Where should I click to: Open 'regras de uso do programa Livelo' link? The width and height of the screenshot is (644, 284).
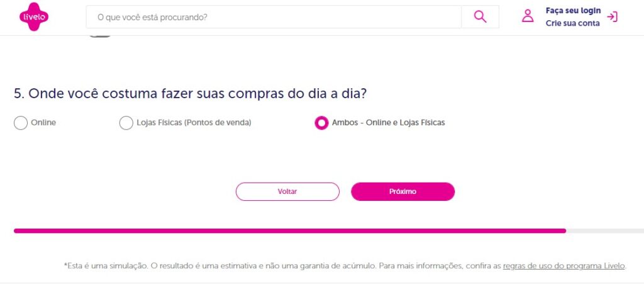pos(563,266)
